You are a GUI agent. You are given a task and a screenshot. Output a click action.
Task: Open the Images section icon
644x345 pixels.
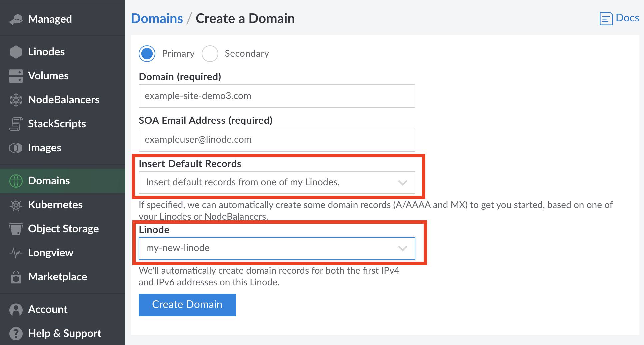(x=15, y=148)
